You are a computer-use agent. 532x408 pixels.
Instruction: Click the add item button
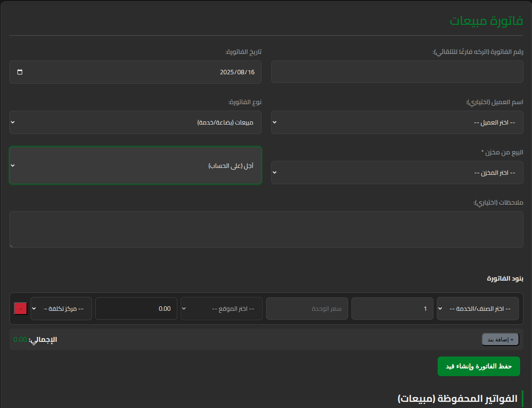[x=500, y=339]
